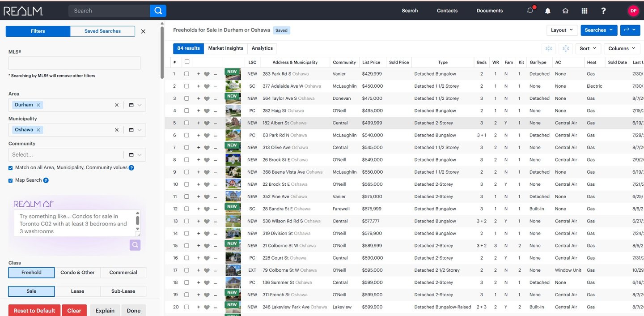Click into the MLS# input field
This screenshot has height=316, width=644.
coord(74,63)
